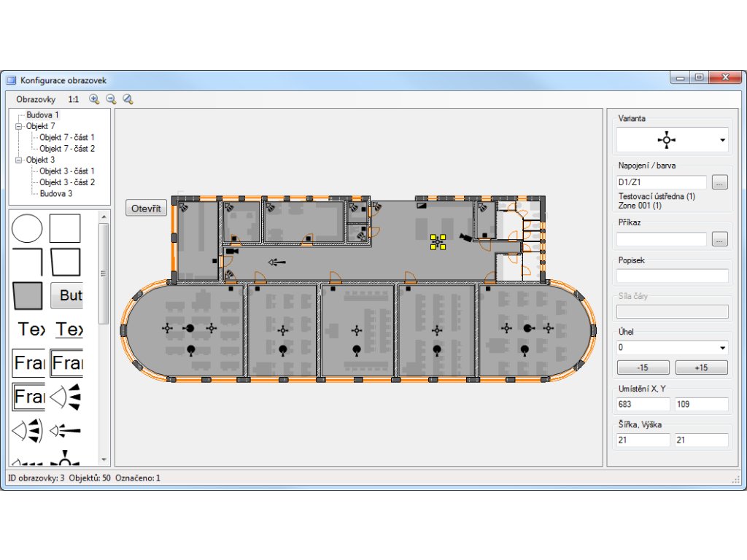
Task: Select the arrow symbol in the corridor
Action: 277,262
